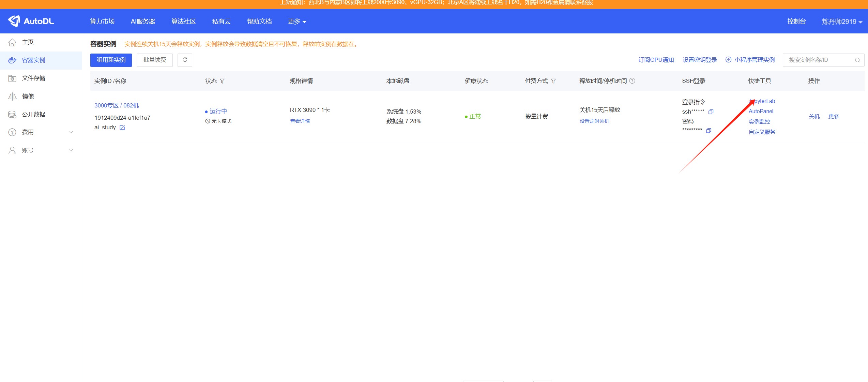Click the instance ID 1912409d24-a1fef1a7
This screenshot has height=382, width=868.
pos(122,118)
